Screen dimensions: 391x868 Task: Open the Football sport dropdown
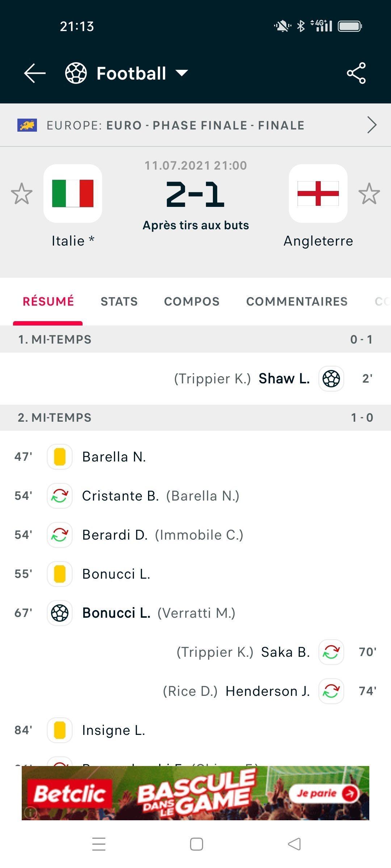tap(182, 73)
